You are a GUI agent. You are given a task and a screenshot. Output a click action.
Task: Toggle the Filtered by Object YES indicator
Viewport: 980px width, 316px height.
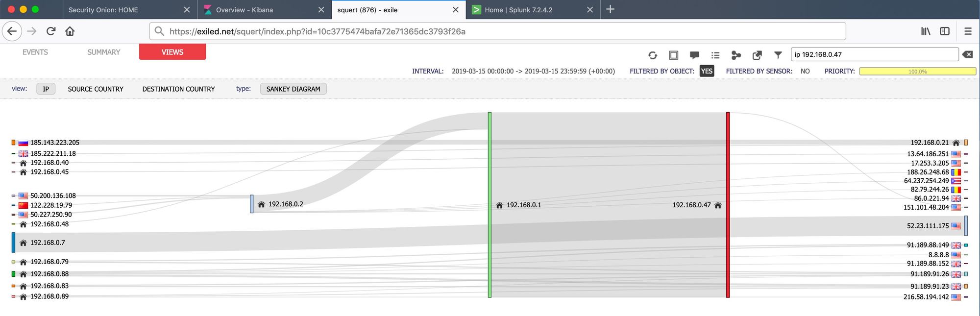707,71
